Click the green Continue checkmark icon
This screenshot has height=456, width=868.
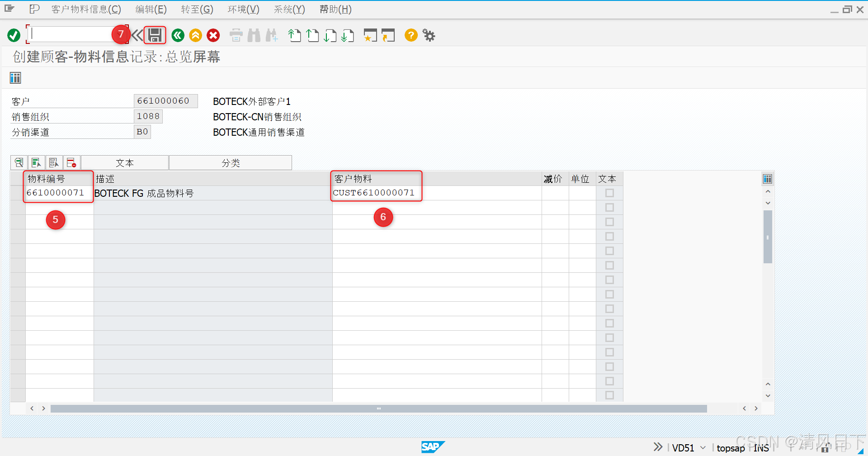pyautogui.click(x=13, y=35)
